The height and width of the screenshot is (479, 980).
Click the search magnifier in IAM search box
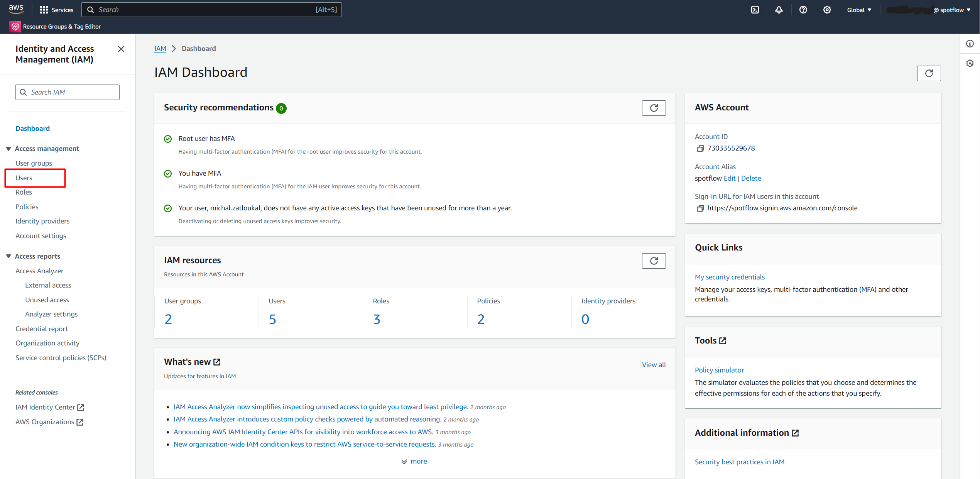tap(23, 92)
